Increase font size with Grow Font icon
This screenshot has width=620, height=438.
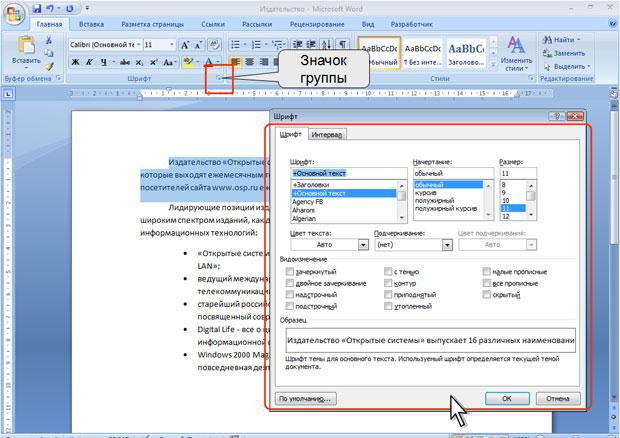[185, 45]
